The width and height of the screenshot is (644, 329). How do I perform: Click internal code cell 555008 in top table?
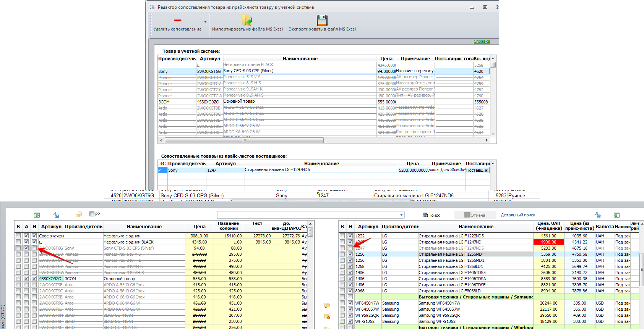pos(481,102)
